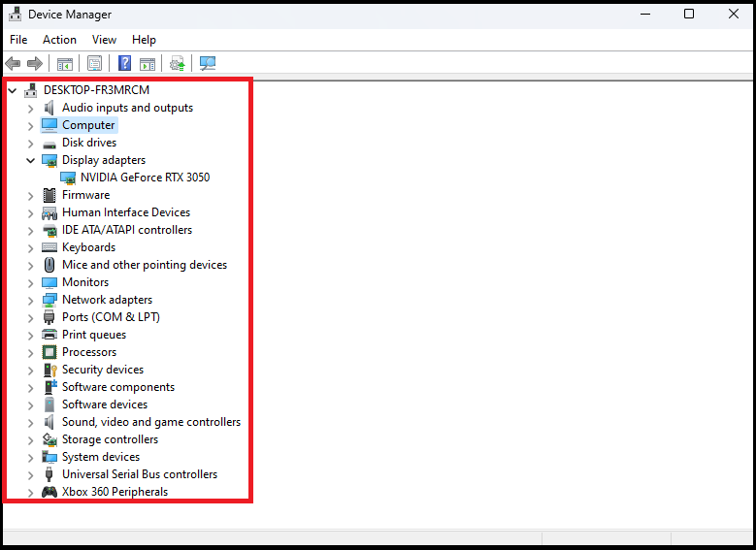Screen dimensions: 756x550
Task: Click the Audio inputs and outputs speaker icon
Action: [49, 108]
